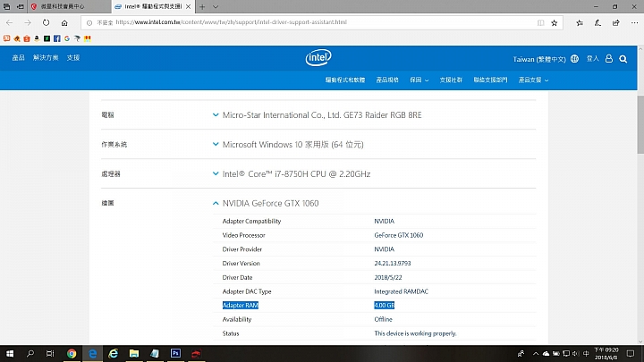Screen dimensions: 644x362
Task: Open the reading view book icon
Action: click(x=540, y=23)
